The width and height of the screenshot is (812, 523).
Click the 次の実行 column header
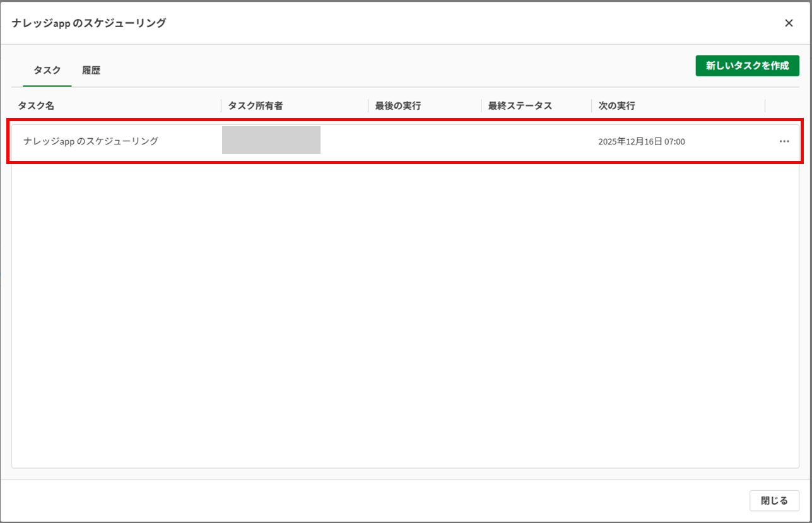pyautogui.click(x=616, y=106)
